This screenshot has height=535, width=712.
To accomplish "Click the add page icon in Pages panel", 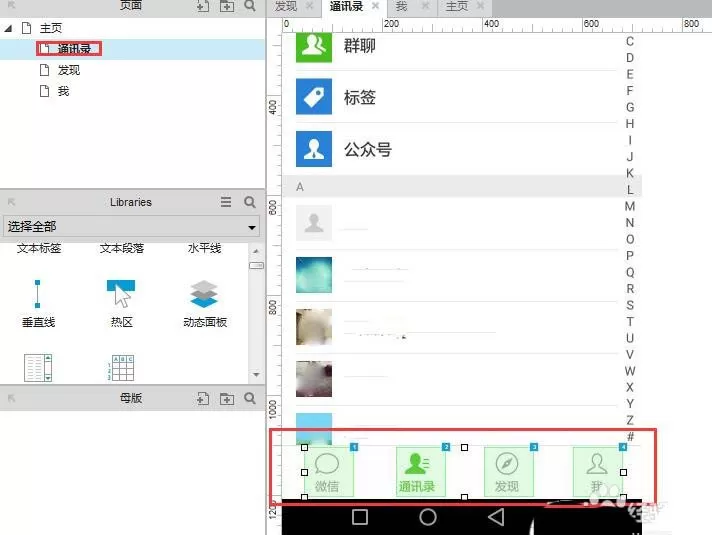I will (x=203, y=6).
